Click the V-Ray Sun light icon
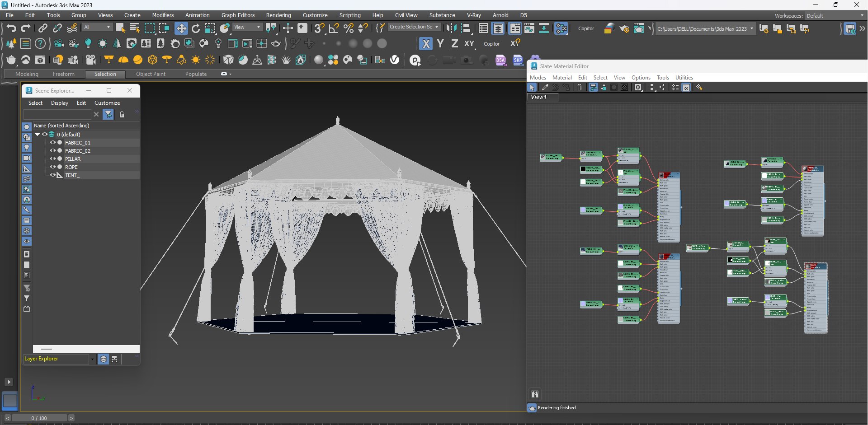 pyautogui.click(x=196, y=60)
